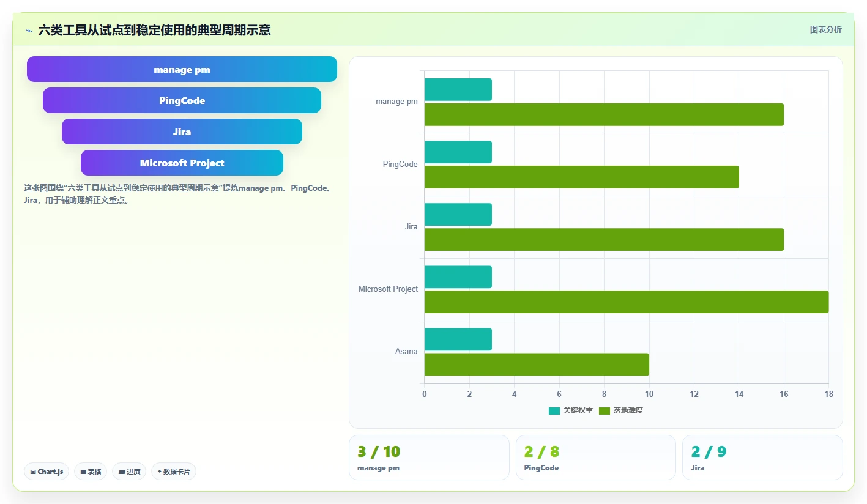Click the Jira teal 关键权重 bar

click(x=458, y=214)
